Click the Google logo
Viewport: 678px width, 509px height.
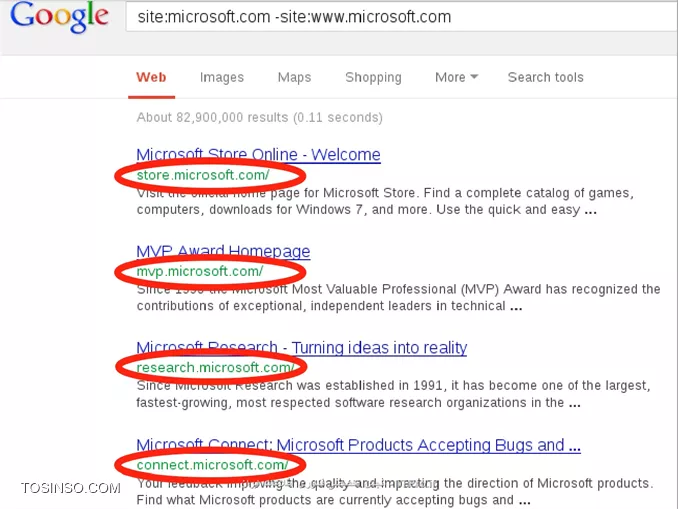click(59, 17)
